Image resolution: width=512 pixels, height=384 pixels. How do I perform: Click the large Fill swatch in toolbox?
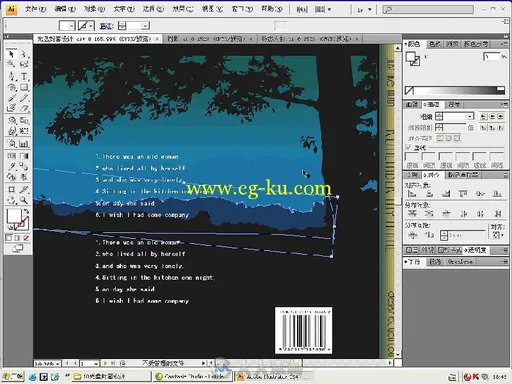coord(14,216)
